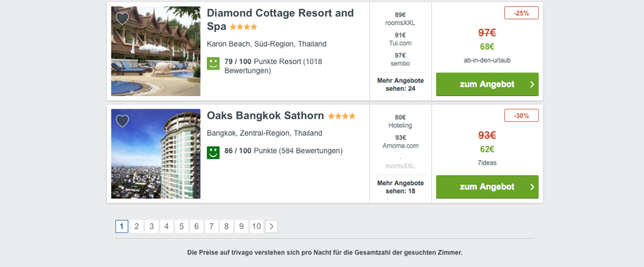Screen dimensions: 644x267
Task: Select the 80€ Hoteling offer
Action: (x=401, y=121)
